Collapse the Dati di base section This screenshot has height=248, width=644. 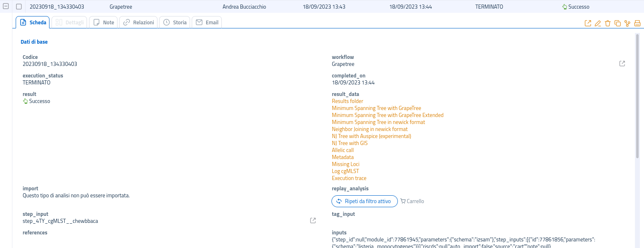coord(34,42)
